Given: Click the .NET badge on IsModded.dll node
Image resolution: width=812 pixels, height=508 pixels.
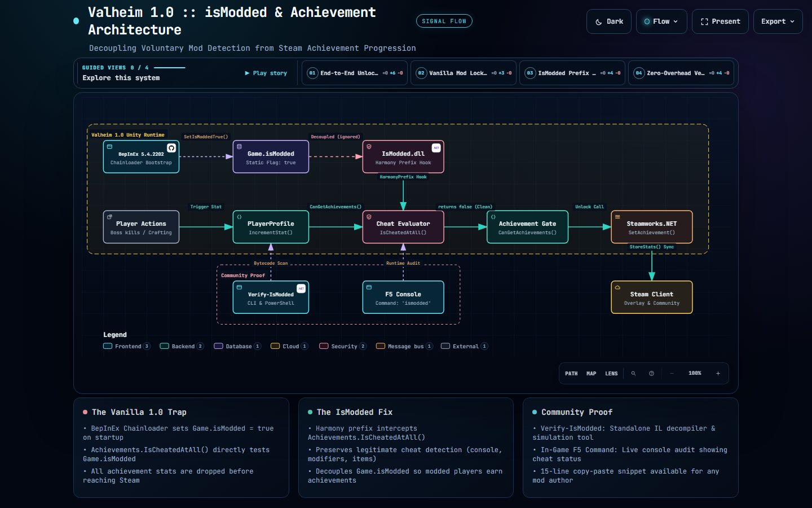Looking at the screenshot, I should click(x=436, y=148).
